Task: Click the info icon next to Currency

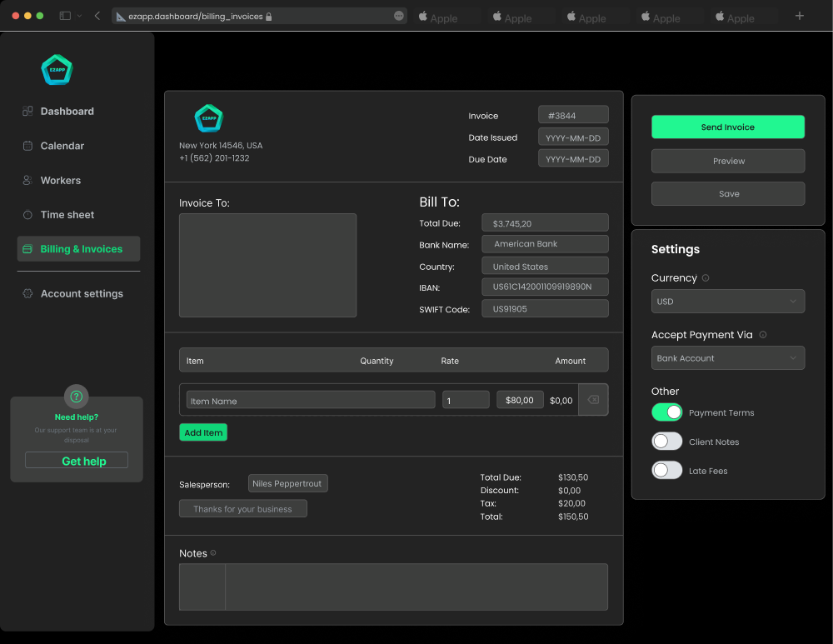Action: click(x=706, y=278)
